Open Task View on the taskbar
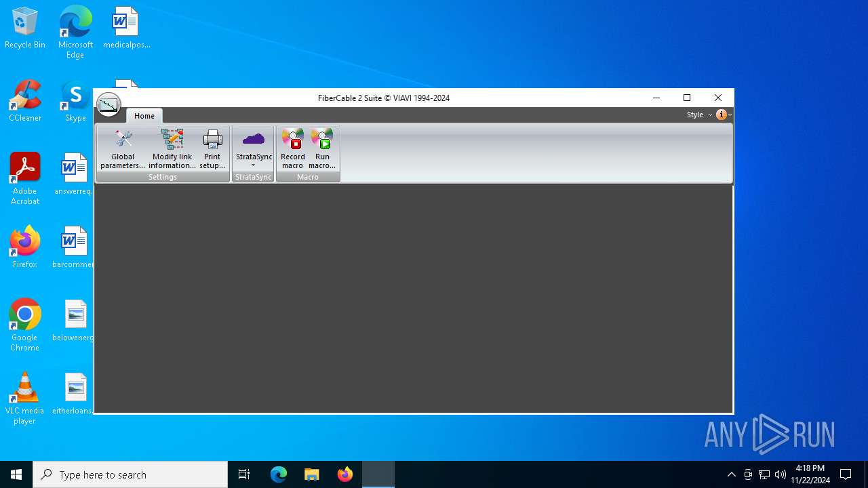This screenshot has height=488, width=868. coord(244,474)
